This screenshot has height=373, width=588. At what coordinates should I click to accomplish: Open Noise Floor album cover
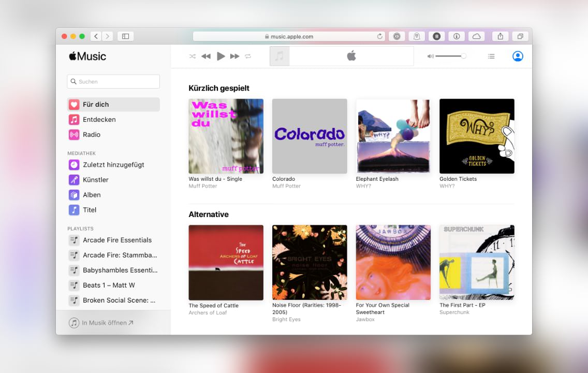(310, 262)
